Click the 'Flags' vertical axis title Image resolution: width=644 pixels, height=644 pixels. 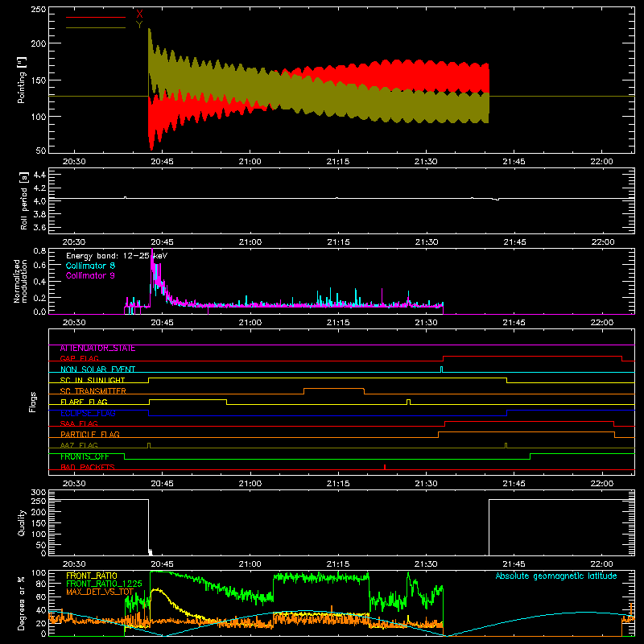[33, 402]
